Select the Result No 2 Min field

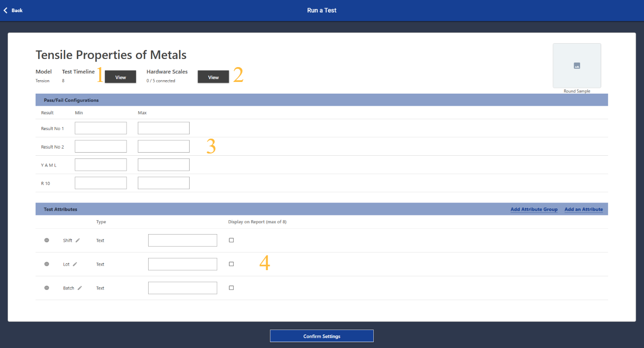point(101,146)
